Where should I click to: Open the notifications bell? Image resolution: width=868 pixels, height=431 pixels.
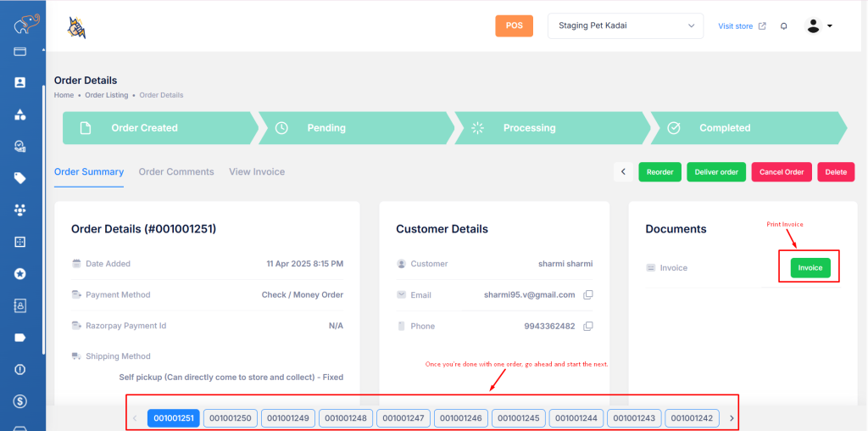tap(783, 26)
